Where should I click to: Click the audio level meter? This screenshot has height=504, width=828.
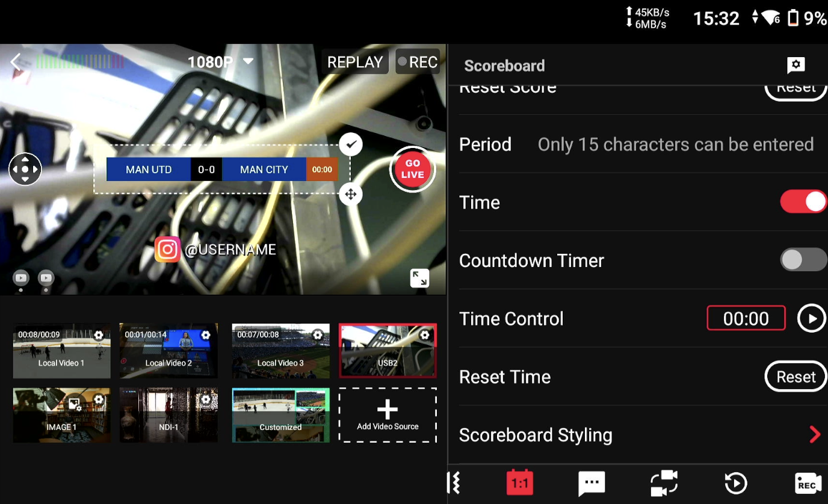(80, 61)
